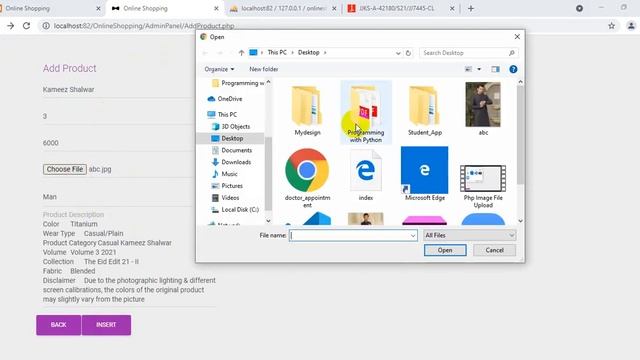Click the price field showing 6000
640x360 pixels.
click(118, 143)
